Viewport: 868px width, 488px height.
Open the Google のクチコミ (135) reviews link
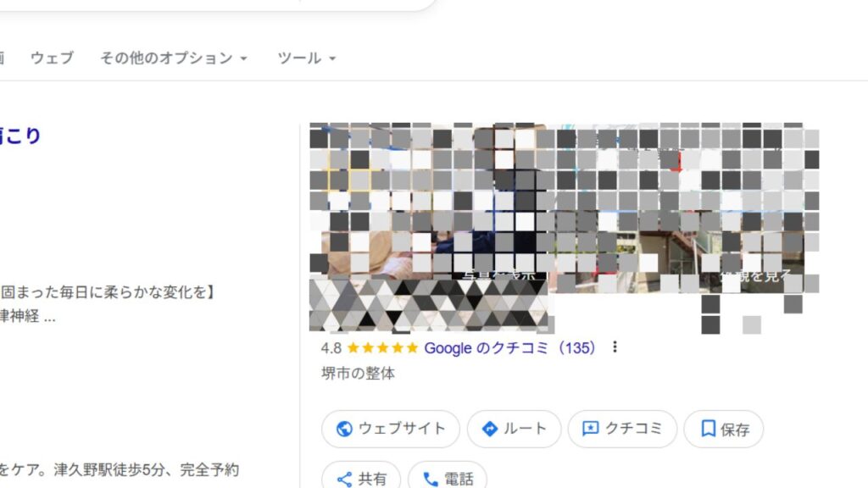coord(509,348)
